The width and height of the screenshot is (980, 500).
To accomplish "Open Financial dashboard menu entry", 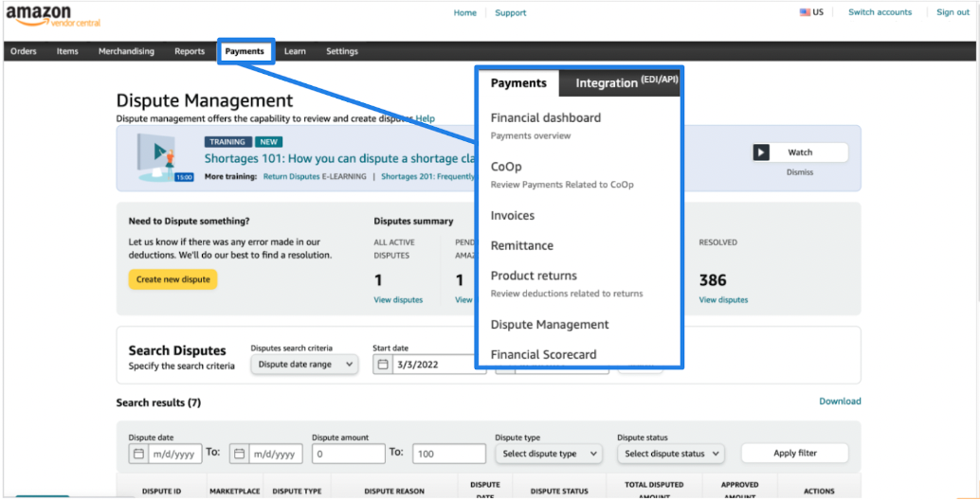I will click(x=546, y=118).
